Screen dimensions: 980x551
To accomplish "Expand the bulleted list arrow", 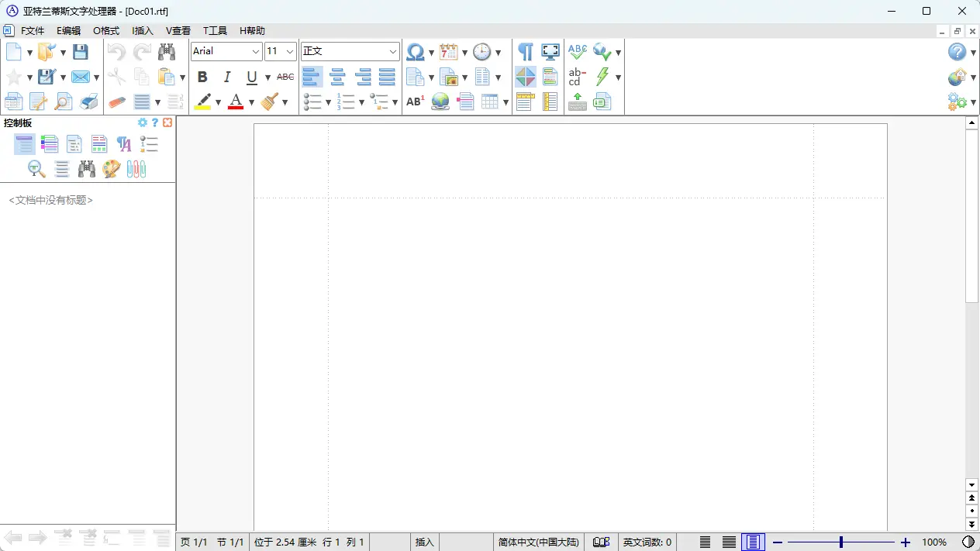I will pos(328,102).
